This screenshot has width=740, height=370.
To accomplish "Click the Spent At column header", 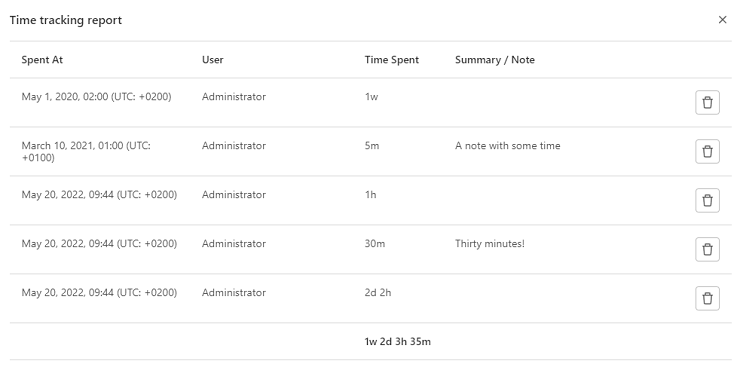I will pyautogui.click(x=42, y=60).
